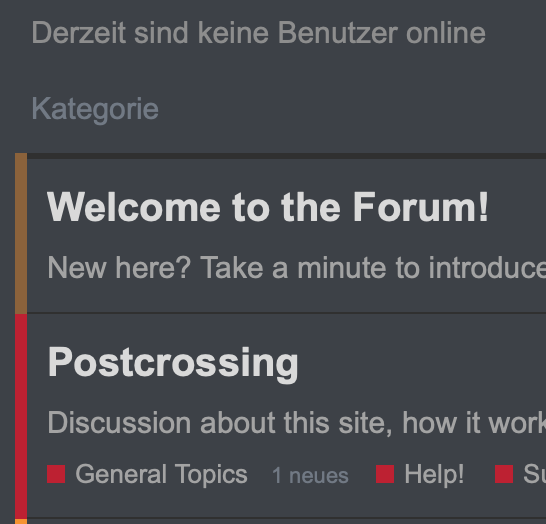Screen dimensions: 546x524
Task: Open the General Topics subcategory
Action: click(161, 474)
